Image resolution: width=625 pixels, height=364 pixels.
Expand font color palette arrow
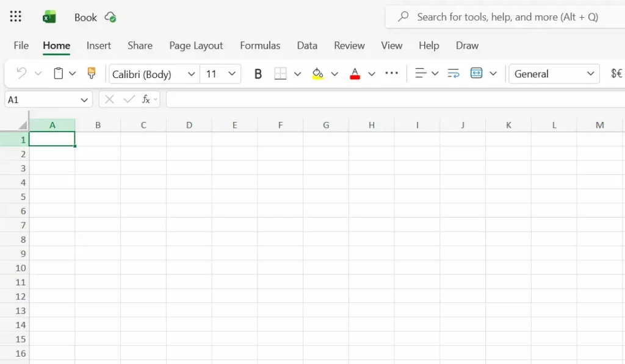pyautogui.click(x=372, y=74)
